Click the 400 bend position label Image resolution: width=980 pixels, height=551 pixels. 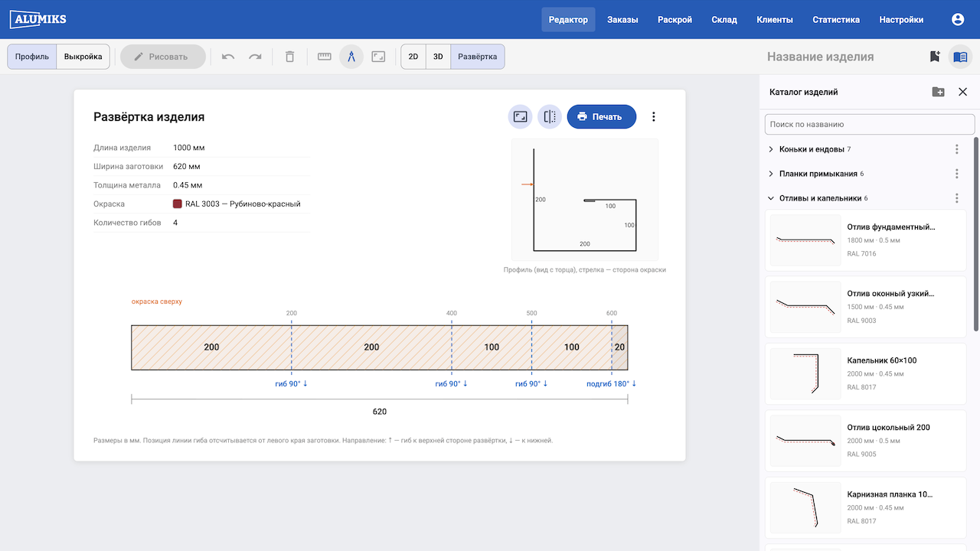pyautogui.click(x=452, y=313)
